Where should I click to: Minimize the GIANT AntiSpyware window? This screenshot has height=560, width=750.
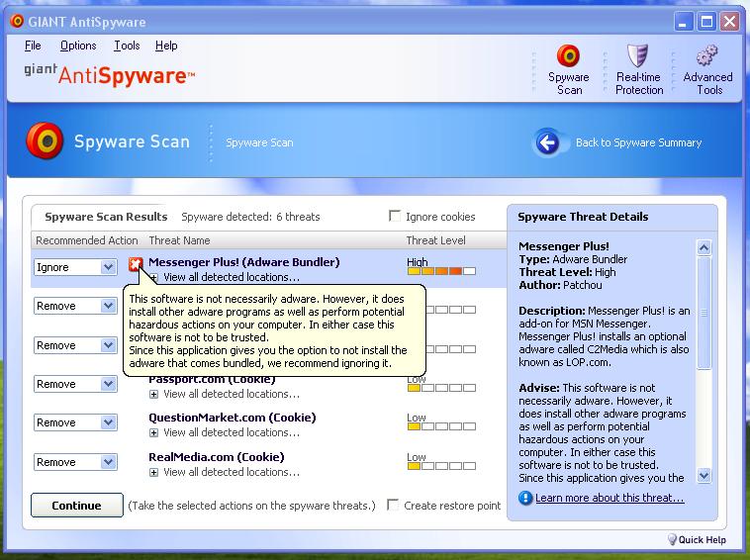coord(684,22)
